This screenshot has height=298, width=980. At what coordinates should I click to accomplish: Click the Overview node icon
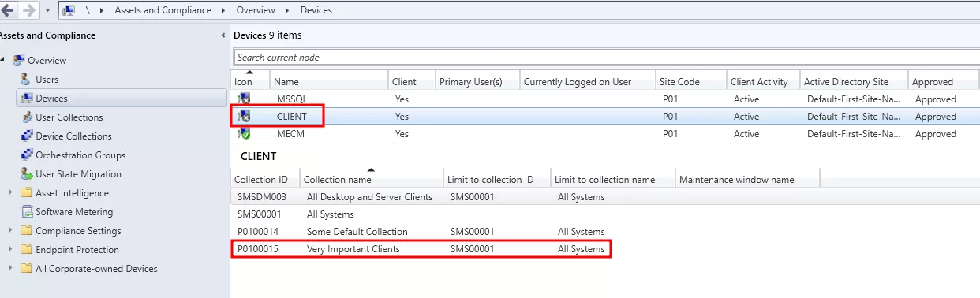point(19,60)
